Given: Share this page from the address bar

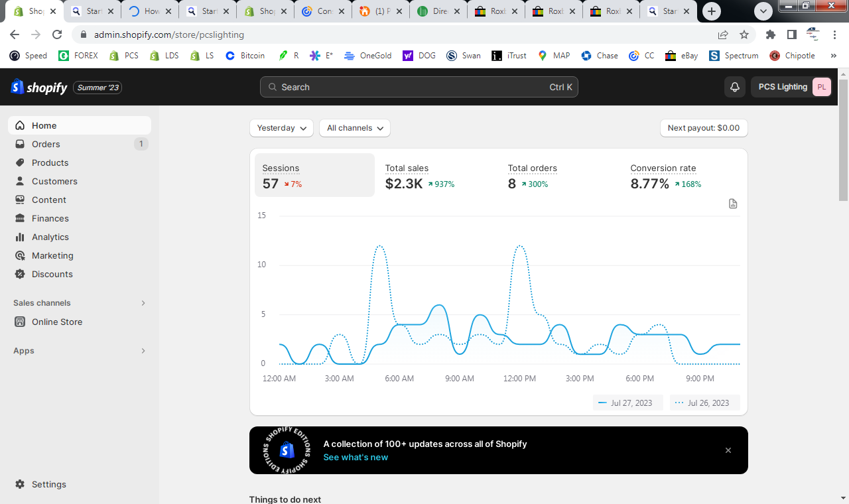Looking at the screenshot, I should point(723,34).
